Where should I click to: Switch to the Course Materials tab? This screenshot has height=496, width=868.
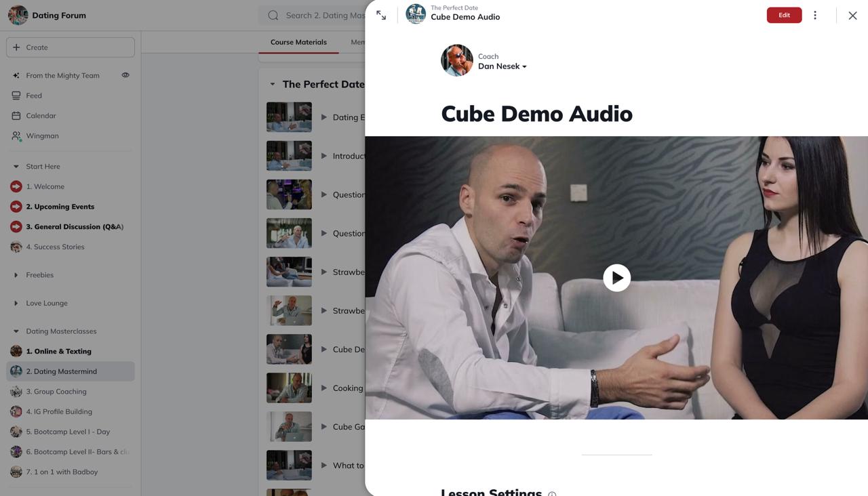(298, 42)
